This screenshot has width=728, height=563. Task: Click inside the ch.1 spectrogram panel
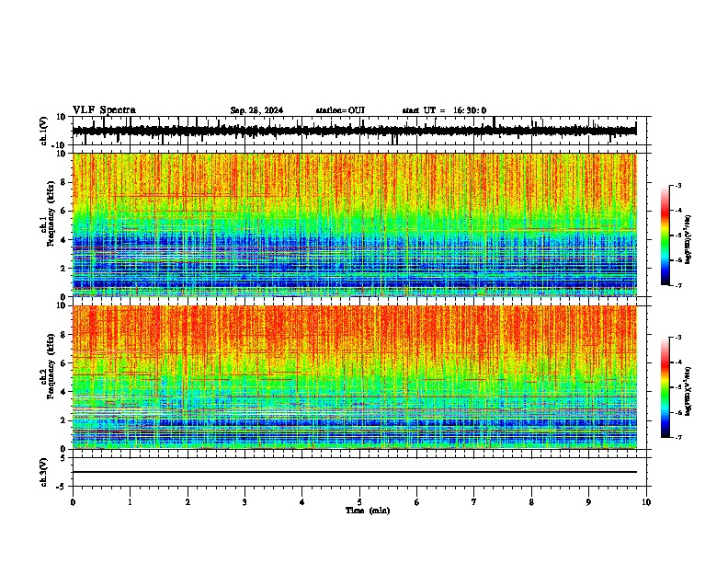354,224
